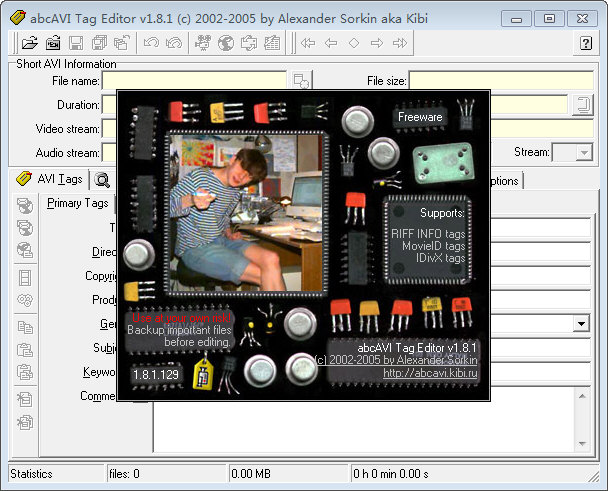
Task: Click stacked sheets with star sidebar icon
Action: tap(25, 422)
